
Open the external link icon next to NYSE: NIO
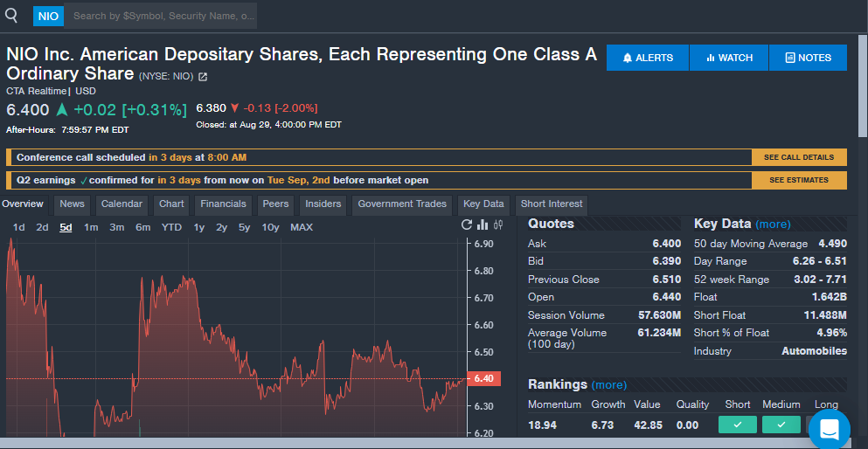coord(203,77)
